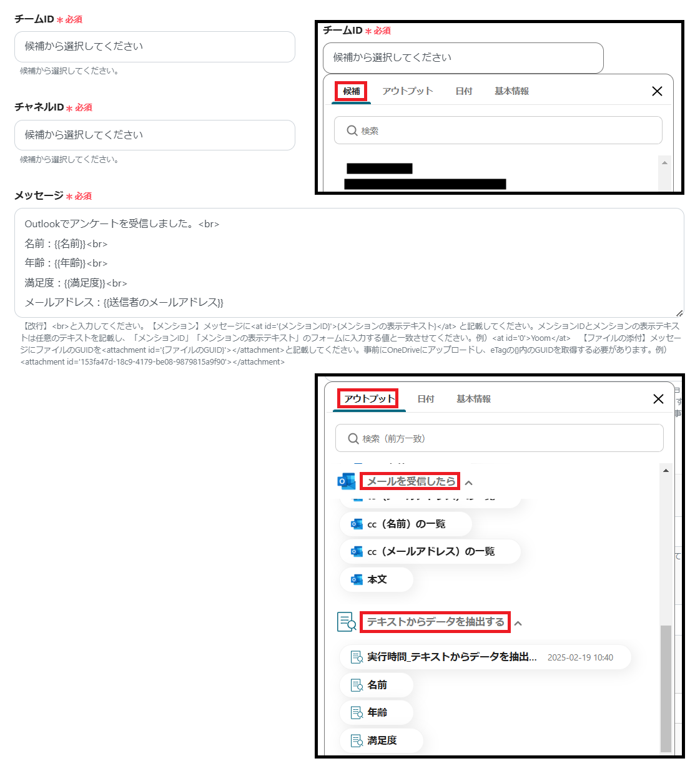Open the left チームID selection field
Screen dimensions: 700x776
(x=155, y=47)
